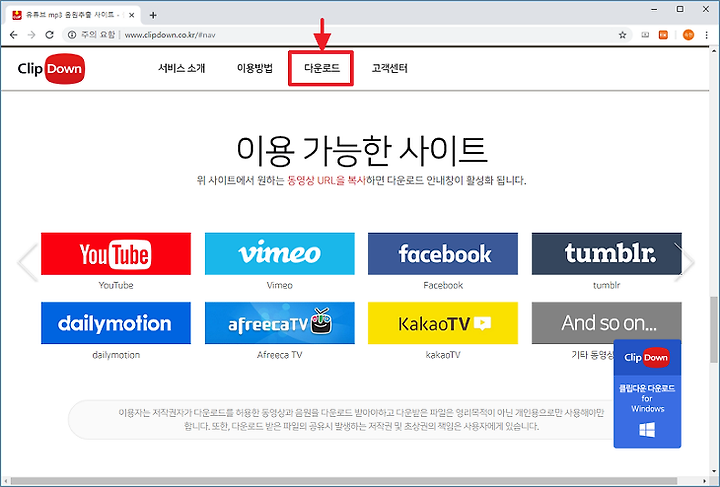
Task: Click the Facebook site tile
Action: 443,254
